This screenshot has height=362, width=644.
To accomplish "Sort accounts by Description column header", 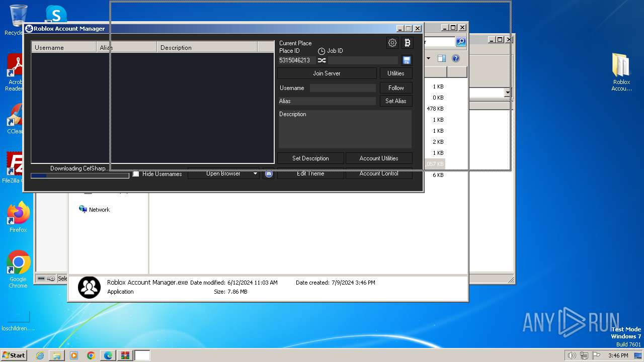I will tap(207, 47).
